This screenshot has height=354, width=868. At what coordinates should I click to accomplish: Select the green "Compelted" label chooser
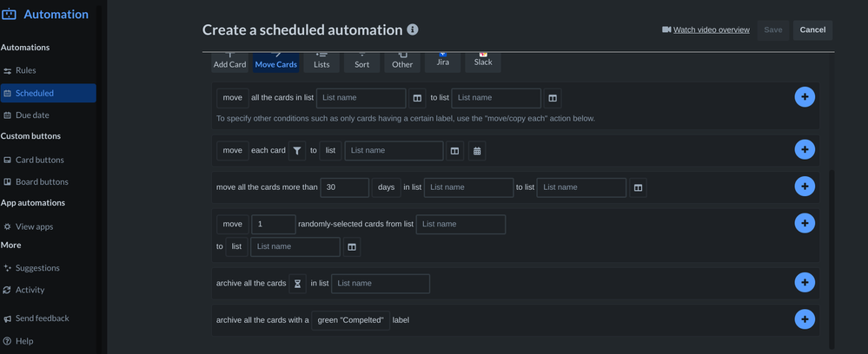click(x=350, y=320)
